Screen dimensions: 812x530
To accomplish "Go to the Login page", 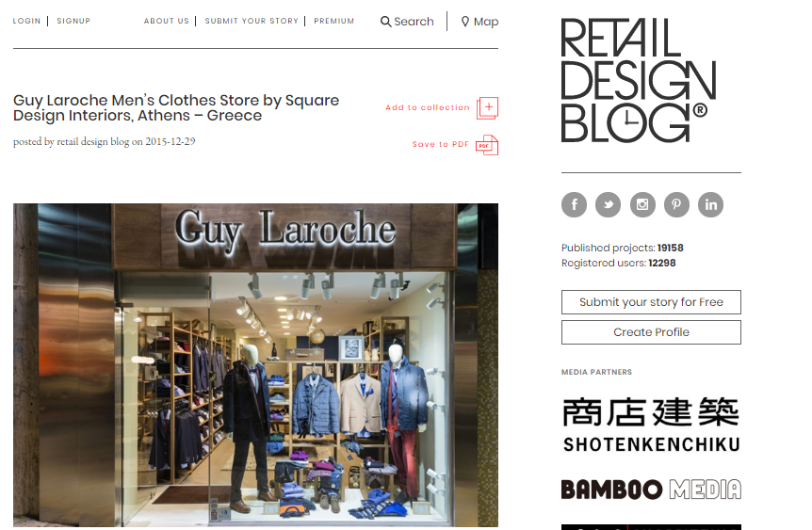I will [x=26, y=21].
